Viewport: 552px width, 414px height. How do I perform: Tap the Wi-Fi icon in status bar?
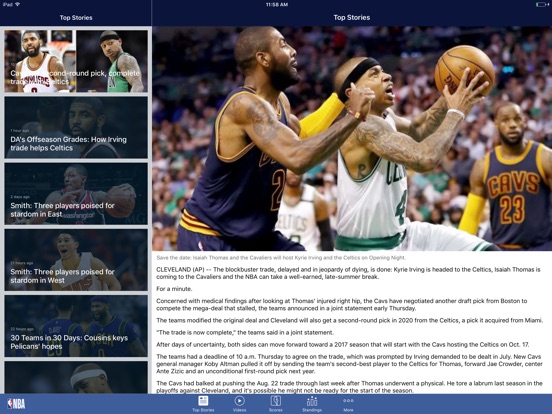pyautogui.click(x=17, y=4)
